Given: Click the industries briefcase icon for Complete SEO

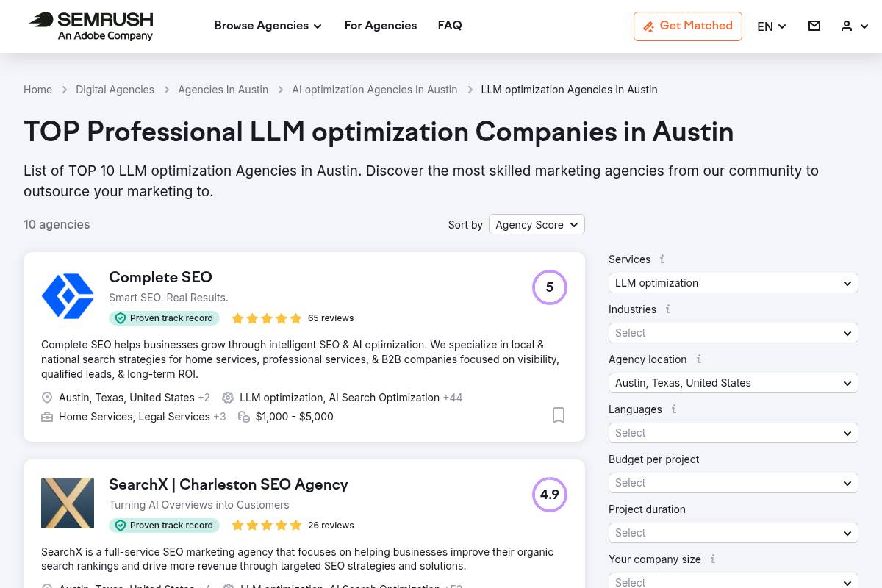Looking at the screenshot, I should (x=47, y=417).
